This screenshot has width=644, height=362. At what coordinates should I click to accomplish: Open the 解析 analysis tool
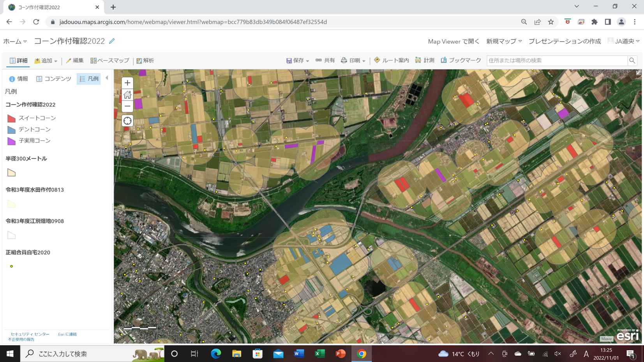click(145, 61)
